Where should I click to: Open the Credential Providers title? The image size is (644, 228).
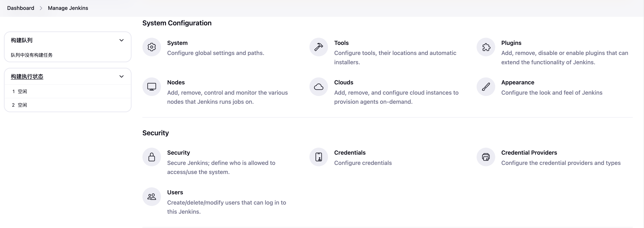coord(529,153)
